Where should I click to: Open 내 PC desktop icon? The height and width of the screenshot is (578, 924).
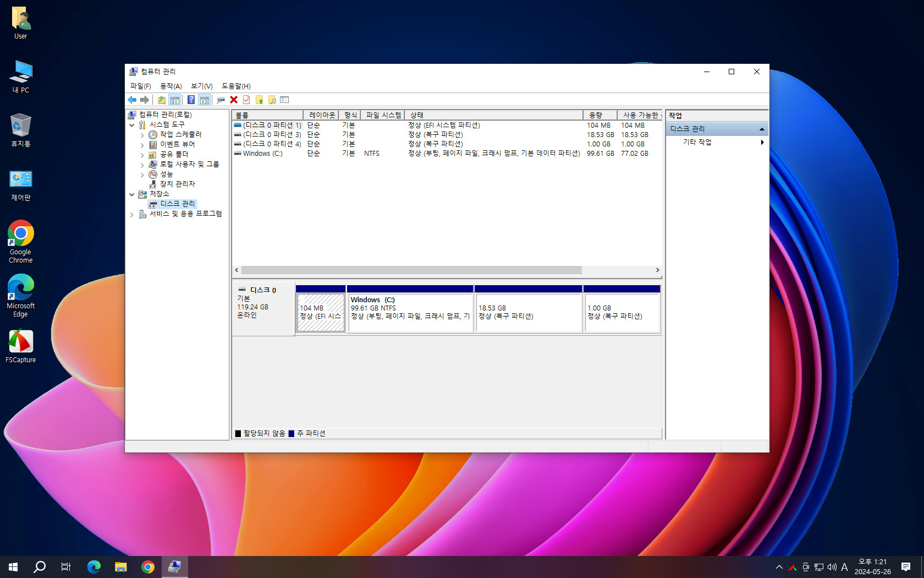coord(20,77)
